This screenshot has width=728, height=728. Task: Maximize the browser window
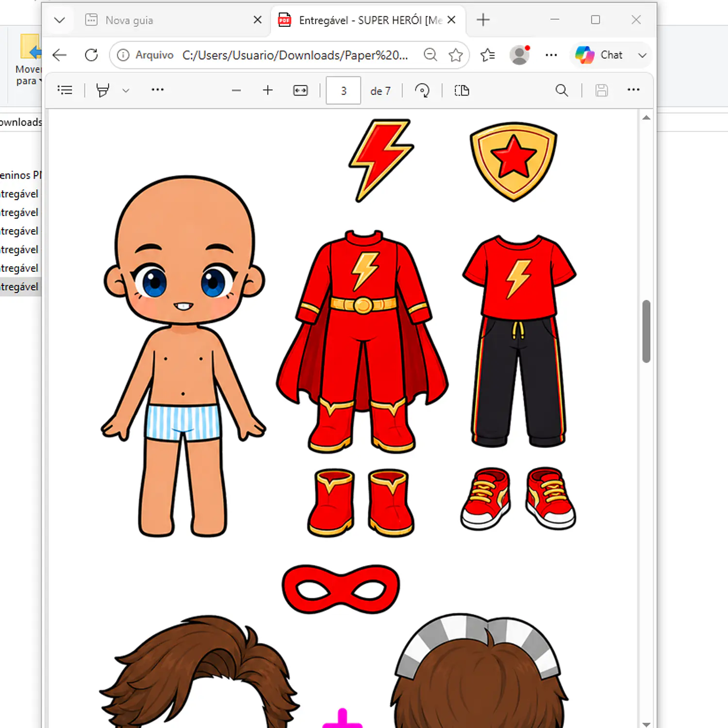coord(596,19)
